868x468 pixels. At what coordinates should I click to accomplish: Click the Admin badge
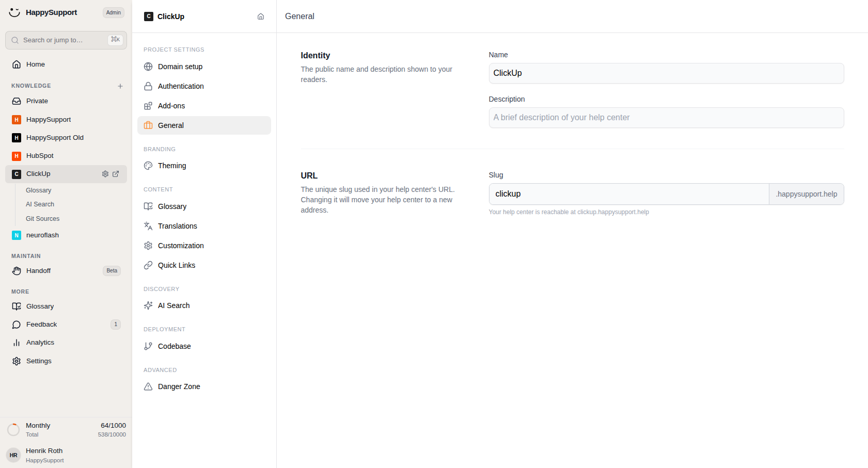114,12
